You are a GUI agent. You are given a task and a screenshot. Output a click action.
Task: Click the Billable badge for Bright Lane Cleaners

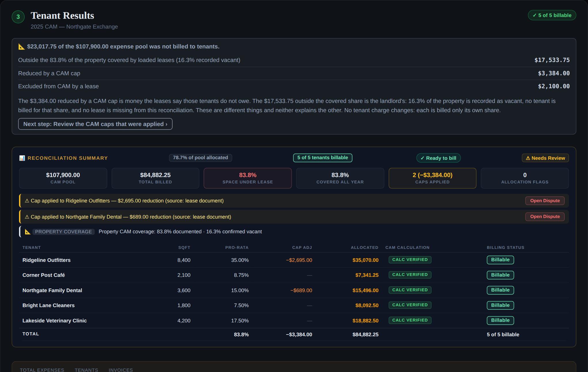click(x=500, y=305)
